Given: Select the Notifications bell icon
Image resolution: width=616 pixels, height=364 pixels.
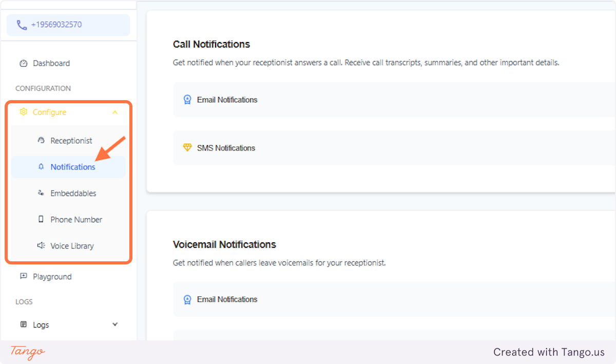Looking at the screenshot, I should point(41,167).
